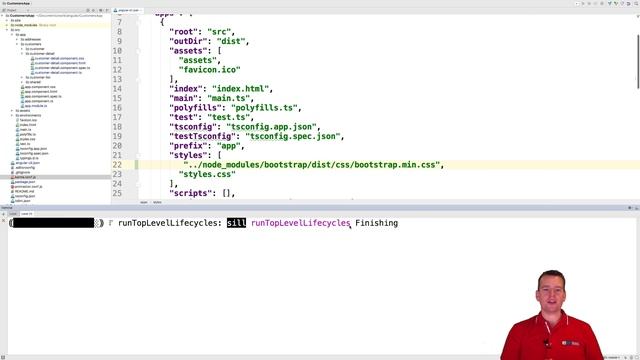Open favicon.ico in the project tree

28,120
